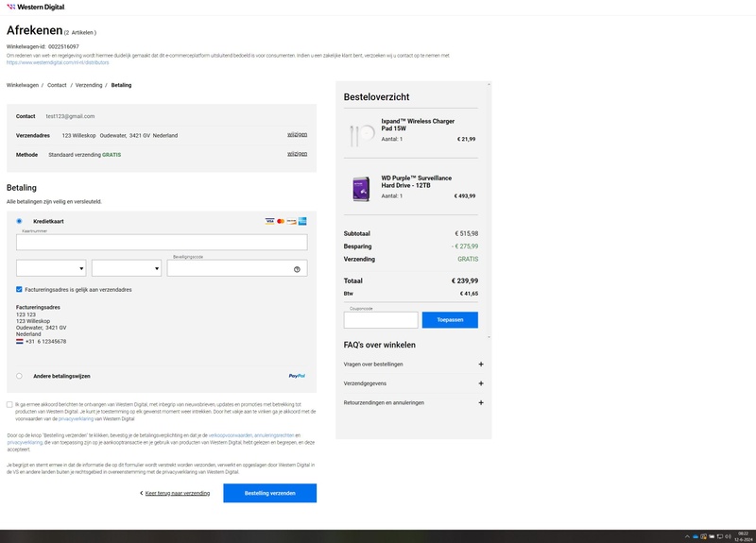Click the Visa card icon
756x543 pixels.
click(x=269, y=221)
